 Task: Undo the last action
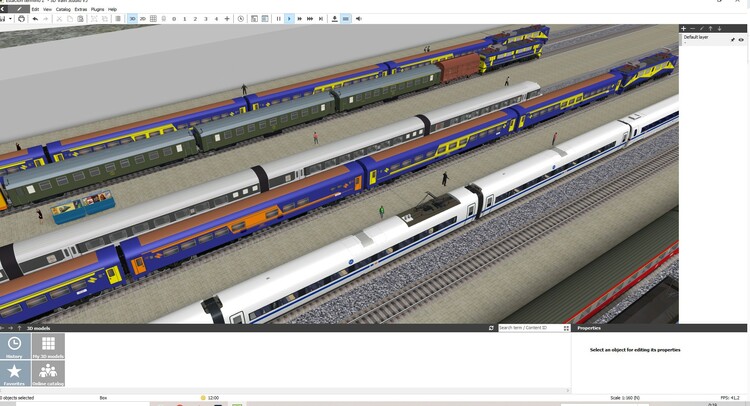click(35, 19)
